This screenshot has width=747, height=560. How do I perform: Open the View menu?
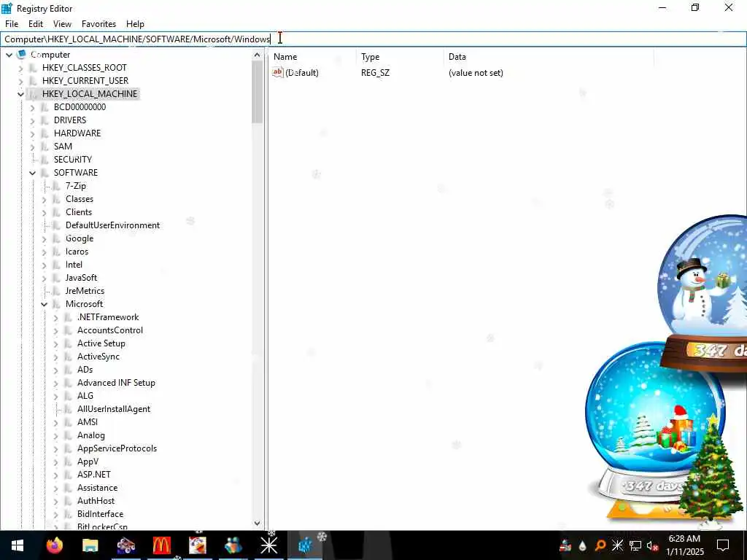[x=62, y=24]
